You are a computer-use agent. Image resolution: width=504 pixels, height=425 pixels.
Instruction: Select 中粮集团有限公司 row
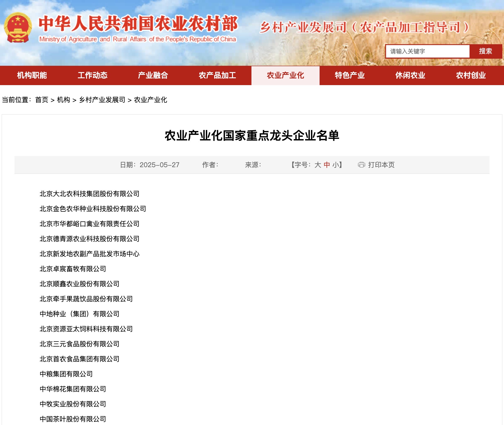pos(66,374)
